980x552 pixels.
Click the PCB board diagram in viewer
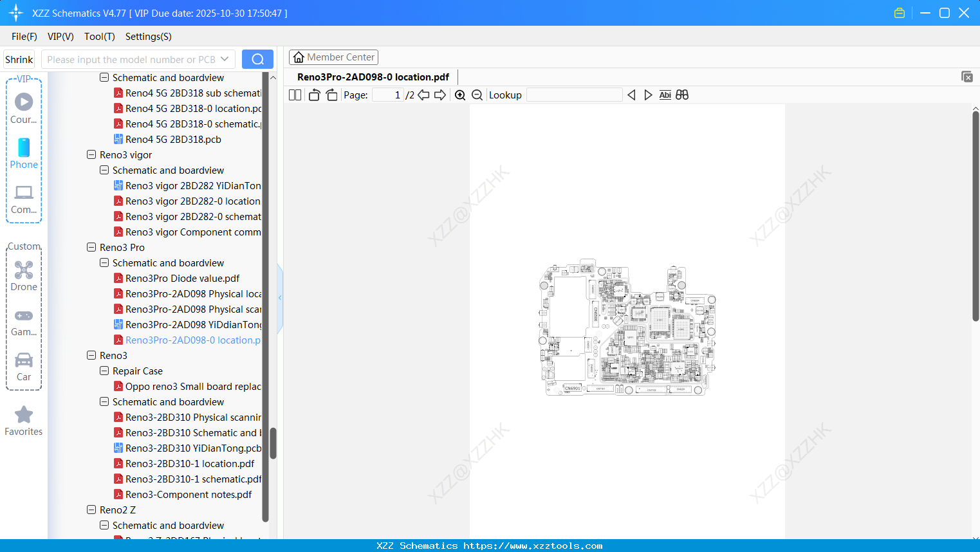(627, 327)
